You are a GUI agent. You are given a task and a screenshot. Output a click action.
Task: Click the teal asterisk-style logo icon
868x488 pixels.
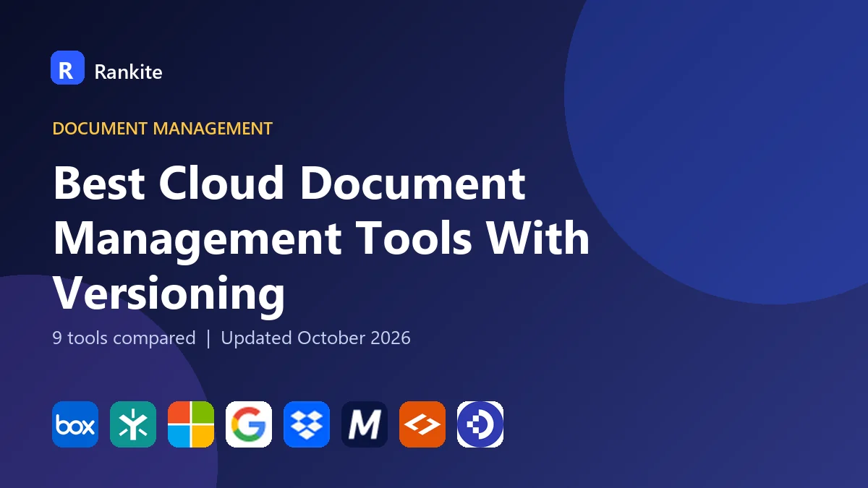pos(133,424)
